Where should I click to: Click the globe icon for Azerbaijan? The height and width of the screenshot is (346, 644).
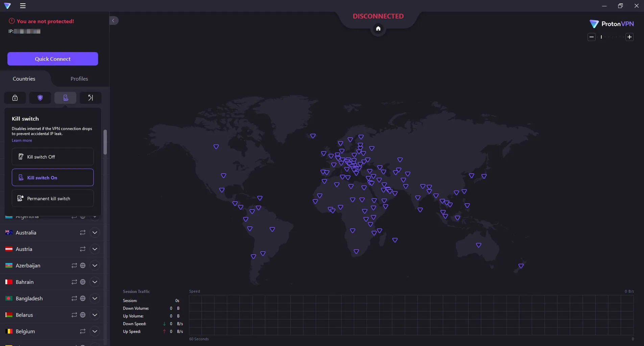tap(83, 266)
